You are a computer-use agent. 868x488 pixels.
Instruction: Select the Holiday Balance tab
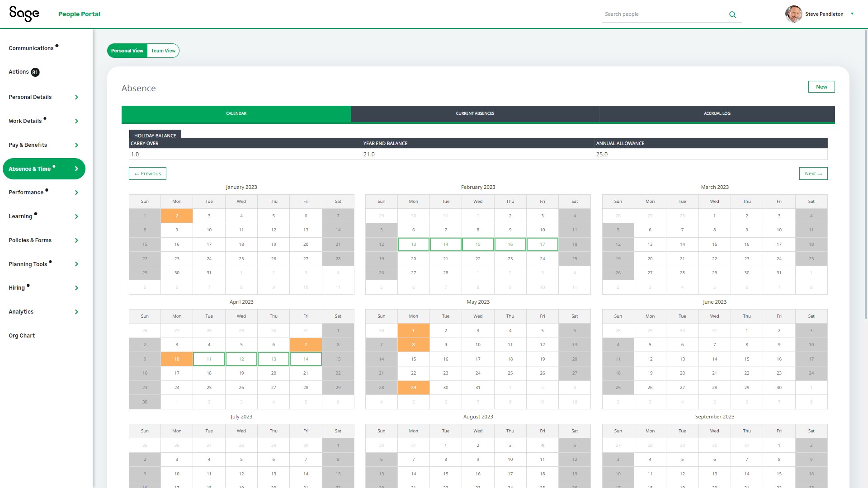(155, 135)
